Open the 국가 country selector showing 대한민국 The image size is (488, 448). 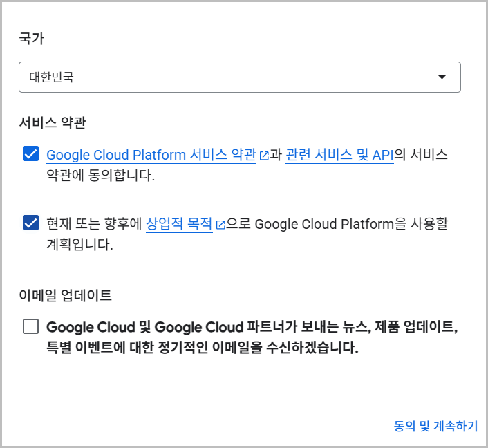pos(239,77)
